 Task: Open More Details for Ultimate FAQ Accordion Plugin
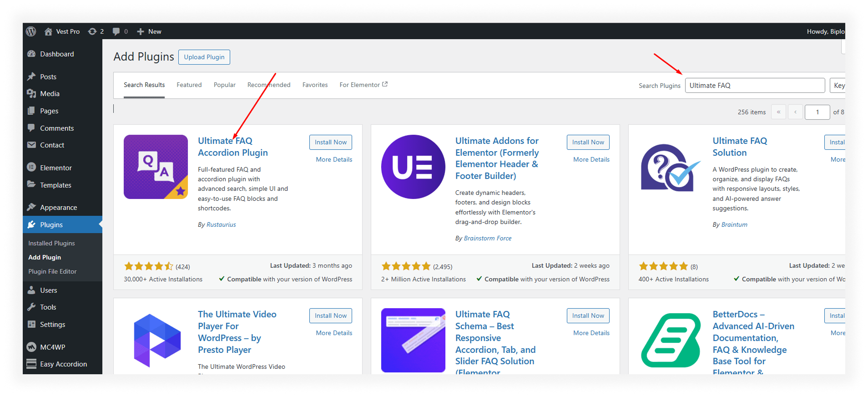[x=334, y=159]
